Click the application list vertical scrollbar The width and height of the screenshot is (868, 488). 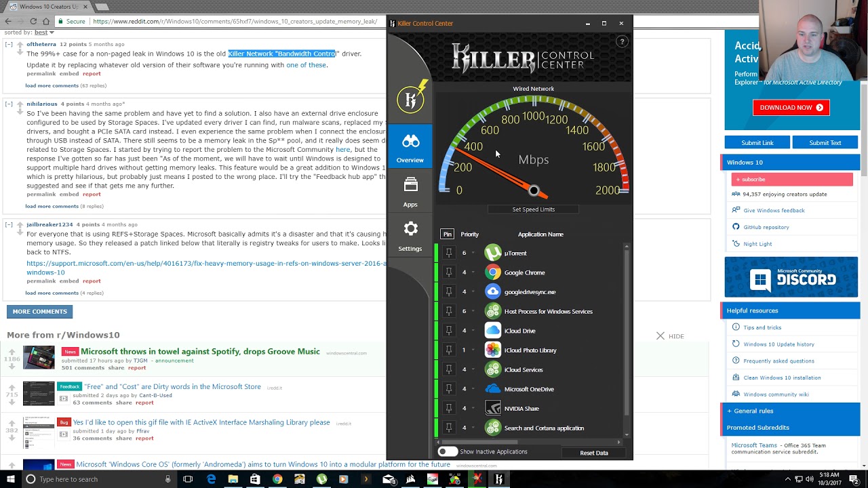pos(627,332)
